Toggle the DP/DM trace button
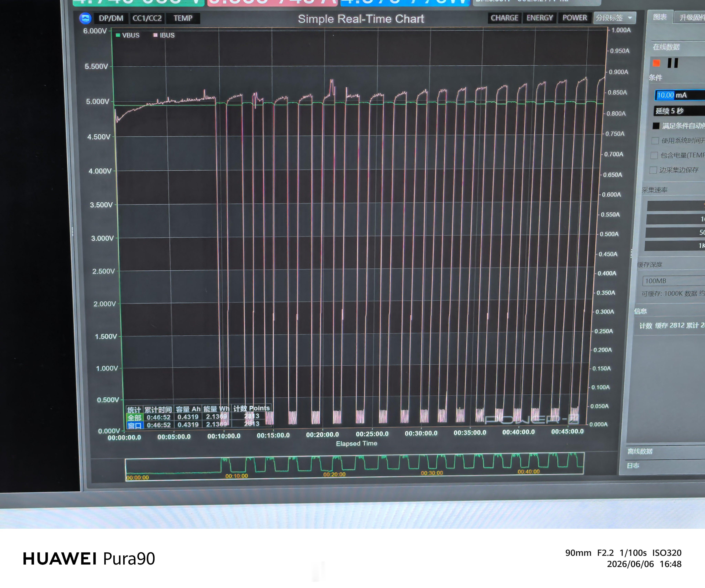 point(111,18)
